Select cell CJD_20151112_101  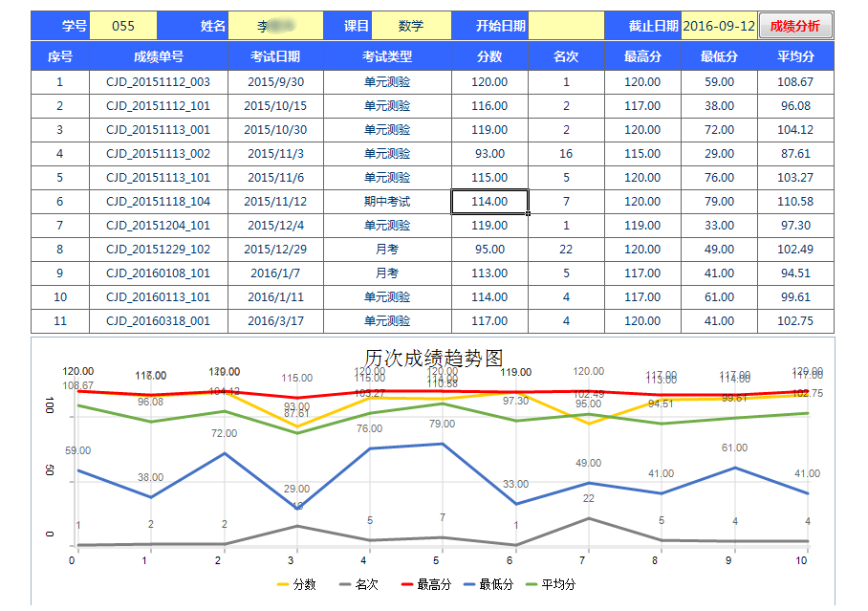pos(159,106)
